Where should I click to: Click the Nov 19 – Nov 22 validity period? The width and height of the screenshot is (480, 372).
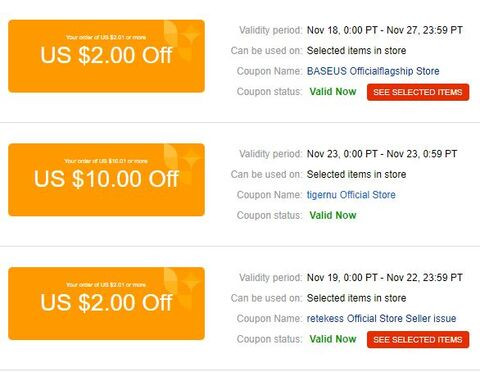pos(385,278)
